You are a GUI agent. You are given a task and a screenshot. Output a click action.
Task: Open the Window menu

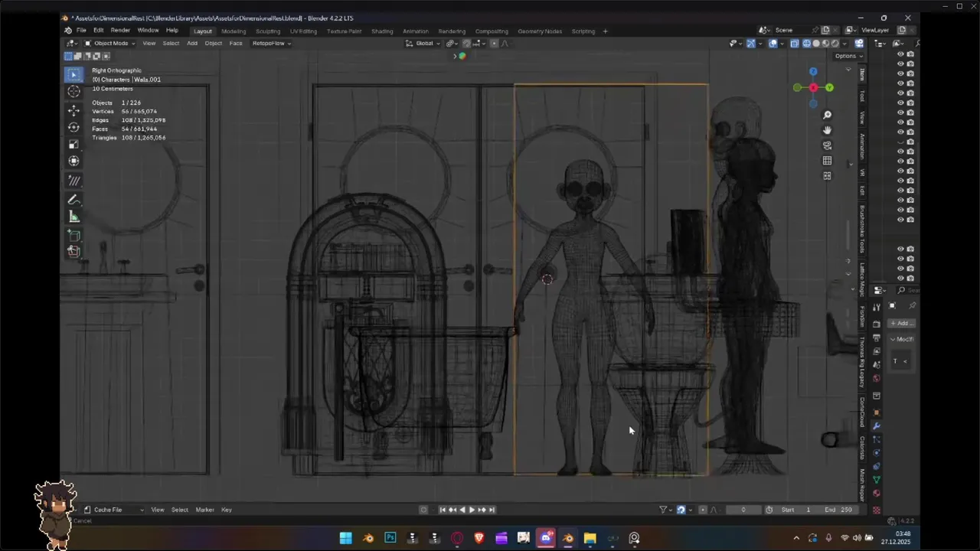148,31
